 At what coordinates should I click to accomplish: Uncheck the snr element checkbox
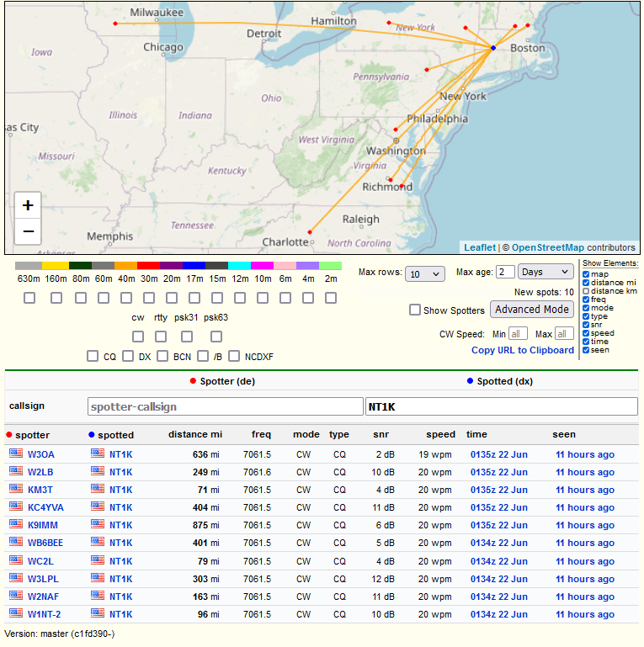[x=586, y=325]
